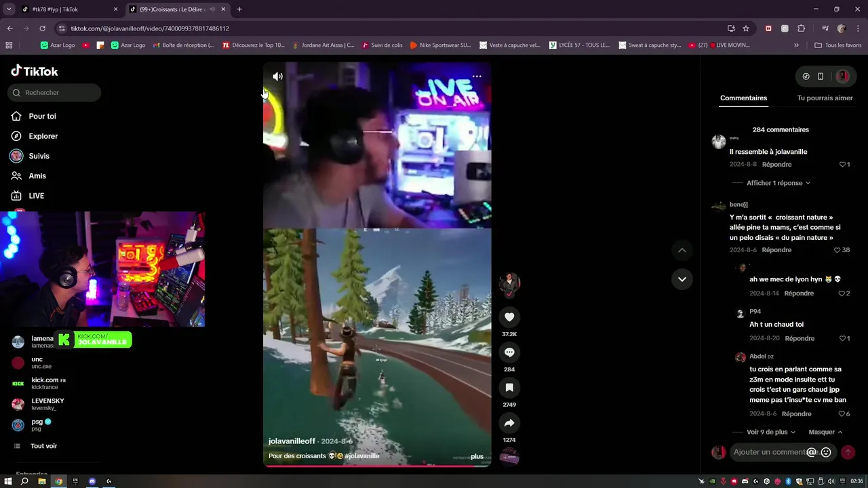Expand 'Afficher 1 réponse'

coord(778,183)
